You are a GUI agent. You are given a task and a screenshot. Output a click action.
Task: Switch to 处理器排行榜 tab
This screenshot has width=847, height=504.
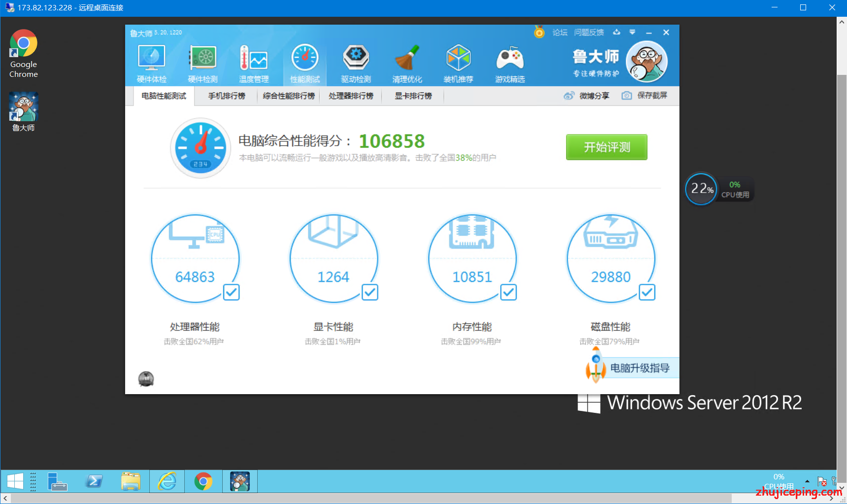pos(351,96)
